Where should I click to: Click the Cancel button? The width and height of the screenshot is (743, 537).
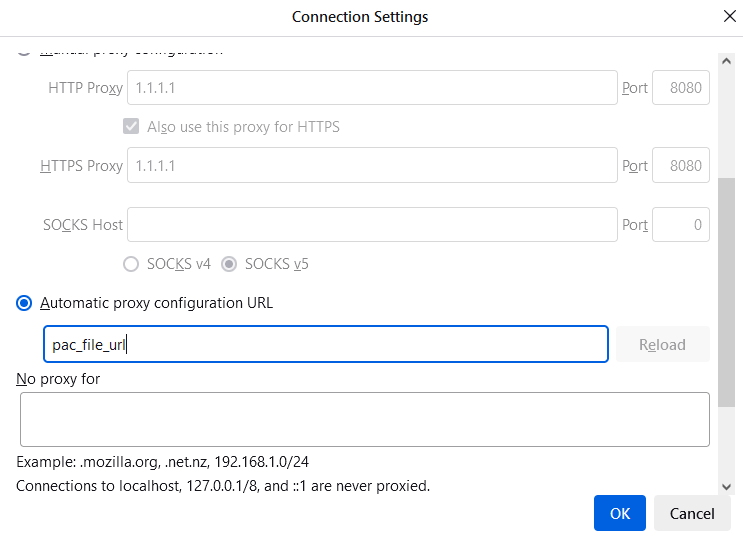point(692,513)
